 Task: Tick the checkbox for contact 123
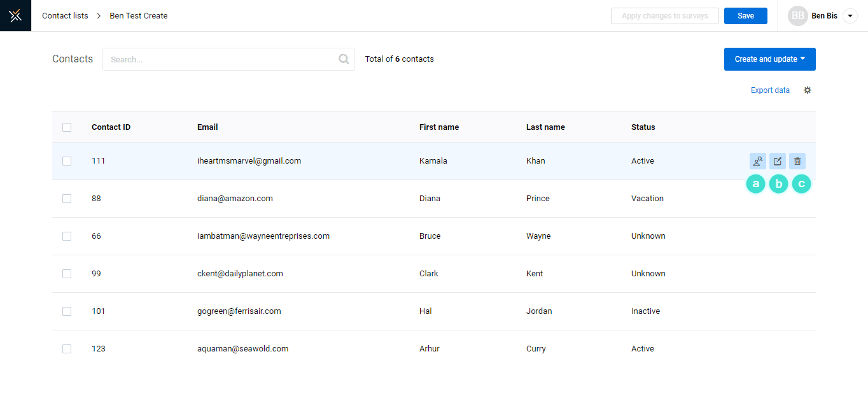coord(67,349)
